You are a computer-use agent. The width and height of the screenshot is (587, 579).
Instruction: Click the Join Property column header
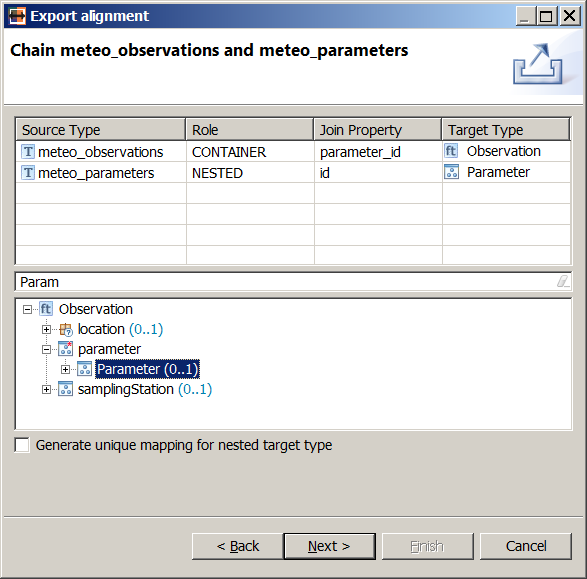click(x=377, y=130)
